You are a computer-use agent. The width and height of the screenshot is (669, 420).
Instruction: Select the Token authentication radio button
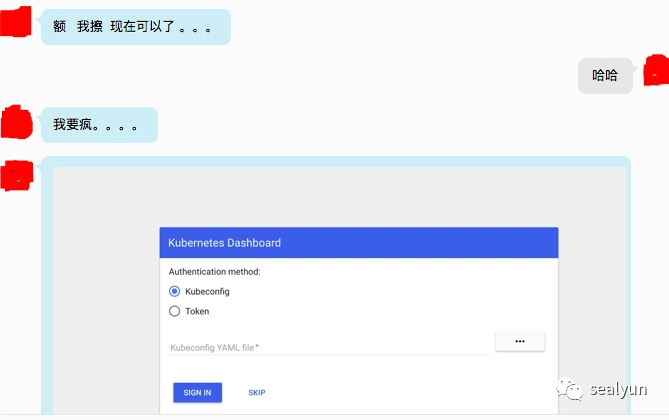[x=175, y=311]
